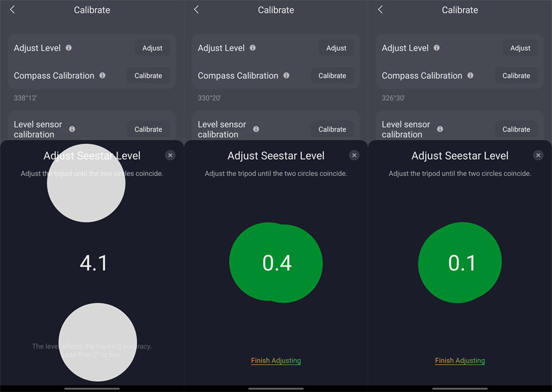Tap the back arrow in the 0.4 reading screen

point(196,10)
